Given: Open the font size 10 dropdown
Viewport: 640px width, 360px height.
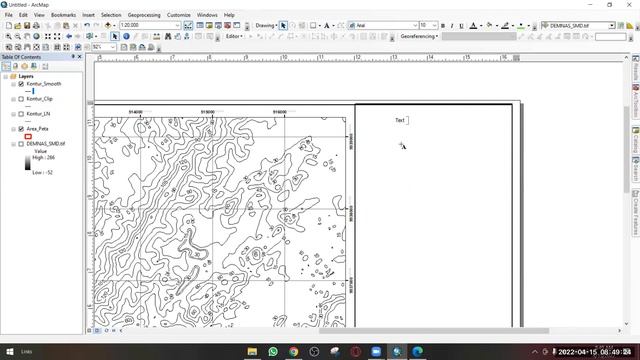Looking at the screenshot, I should click(434, 26).
